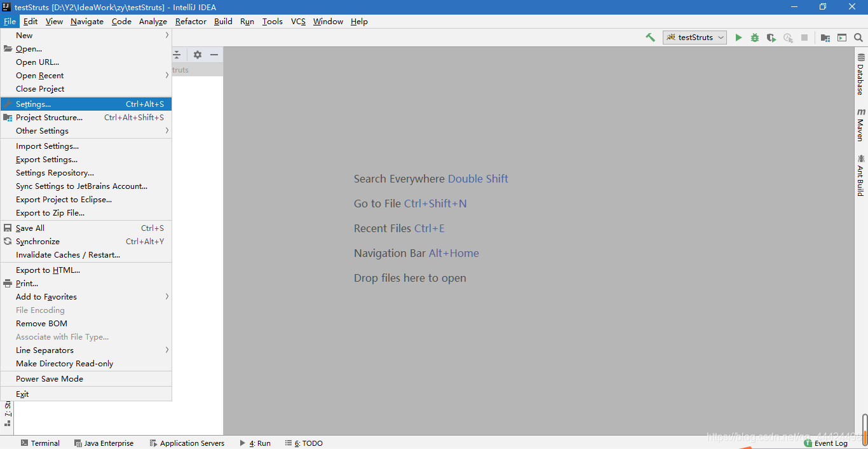Click the Build Project hammer icon
The height and width of the screenshot is (449, 868).
[x=650, y=38]
